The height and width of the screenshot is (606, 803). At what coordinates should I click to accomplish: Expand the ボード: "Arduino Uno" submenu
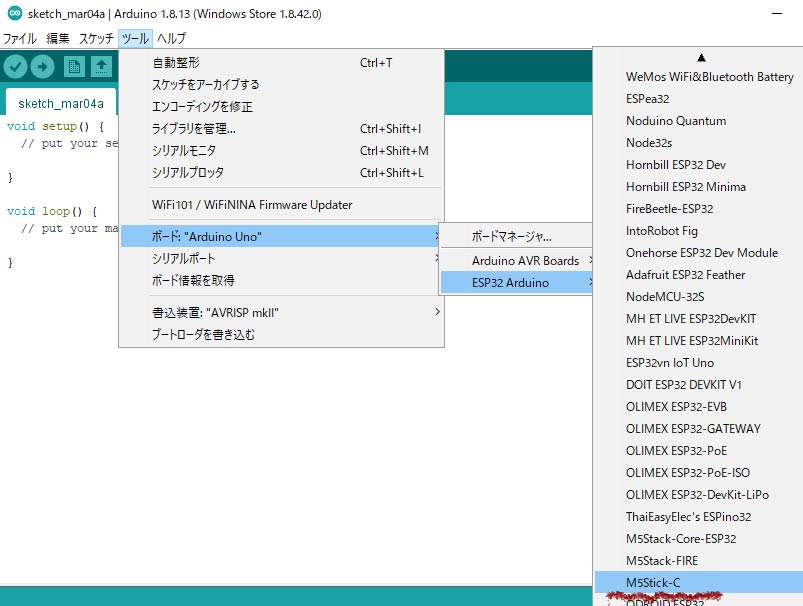[x=281, y=236]
